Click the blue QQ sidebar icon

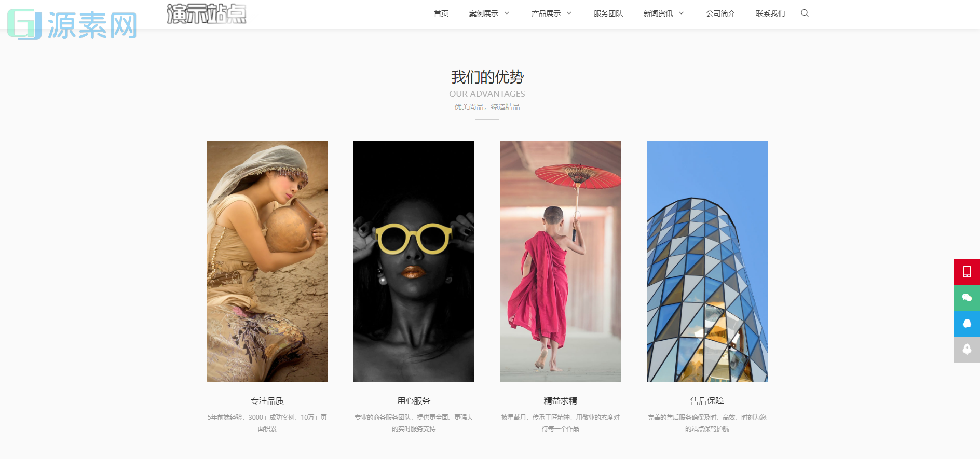pos(967,324)
